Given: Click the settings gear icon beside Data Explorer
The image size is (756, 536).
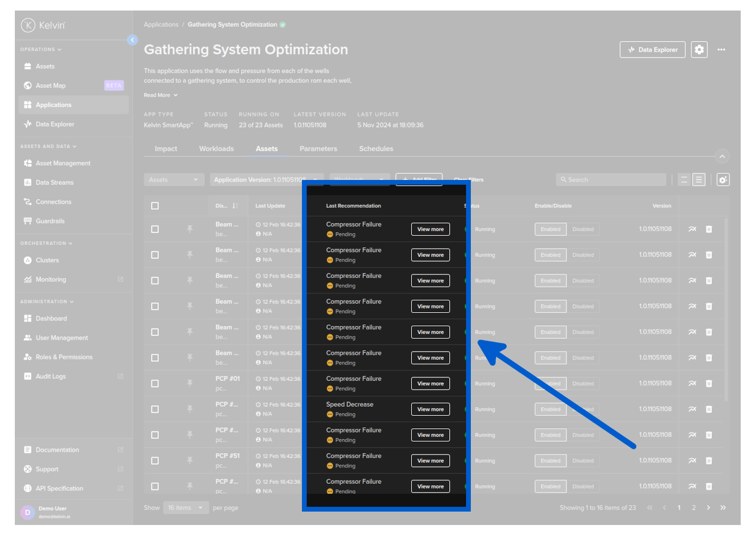Looking at the screenshot, I should [699, 50].
